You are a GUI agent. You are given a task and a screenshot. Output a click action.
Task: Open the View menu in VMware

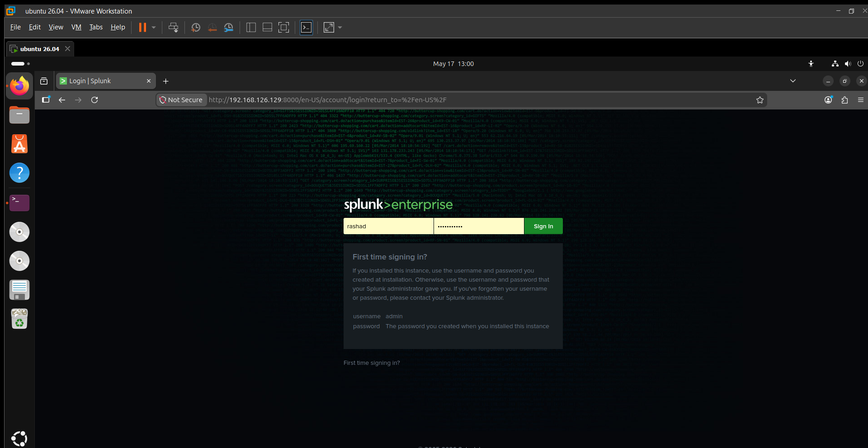point(56,27)
